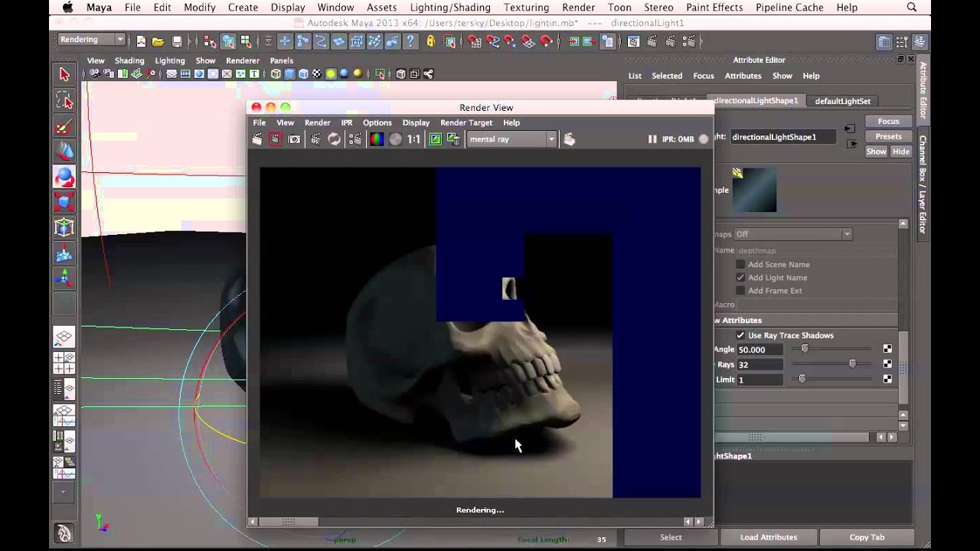Click New scene icon on status line
The image size is (980, 551).
141,41
